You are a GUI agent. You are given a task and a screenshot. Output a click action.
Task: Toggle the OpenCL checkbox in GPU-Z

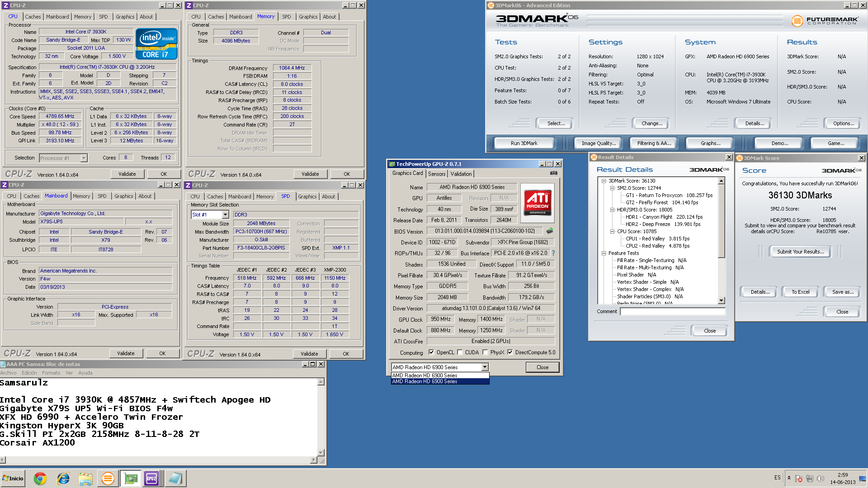431,352
